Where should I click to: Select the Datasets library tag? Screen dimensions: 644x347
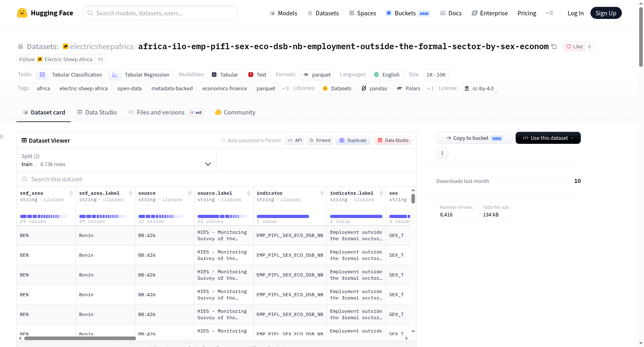click(337, 88)
